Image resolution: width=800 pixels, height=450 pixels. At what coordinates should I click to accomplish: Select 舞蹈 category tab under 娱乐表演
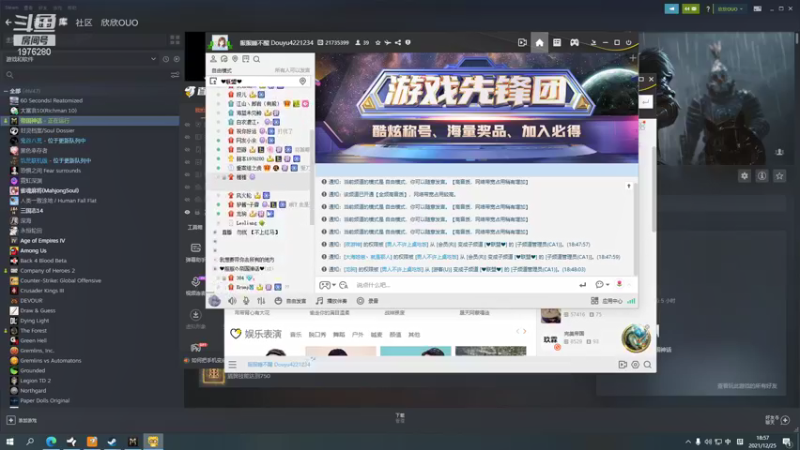[x=339, y=335]
